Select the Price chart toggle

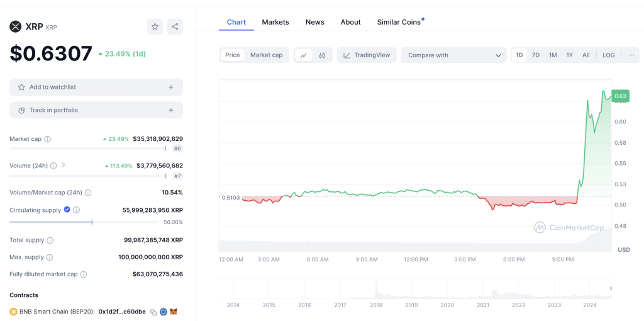click(233, 55)
